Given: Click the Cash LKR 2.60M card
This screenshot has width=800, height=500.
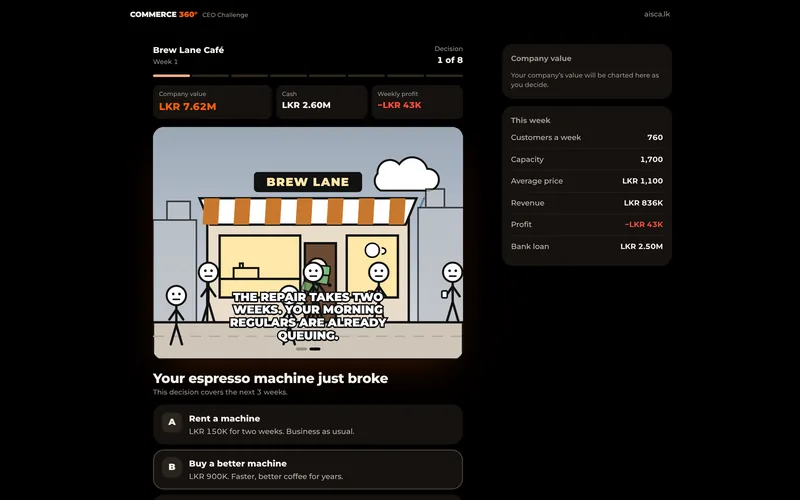Looking at the screenshot, I should click(321, 102).
